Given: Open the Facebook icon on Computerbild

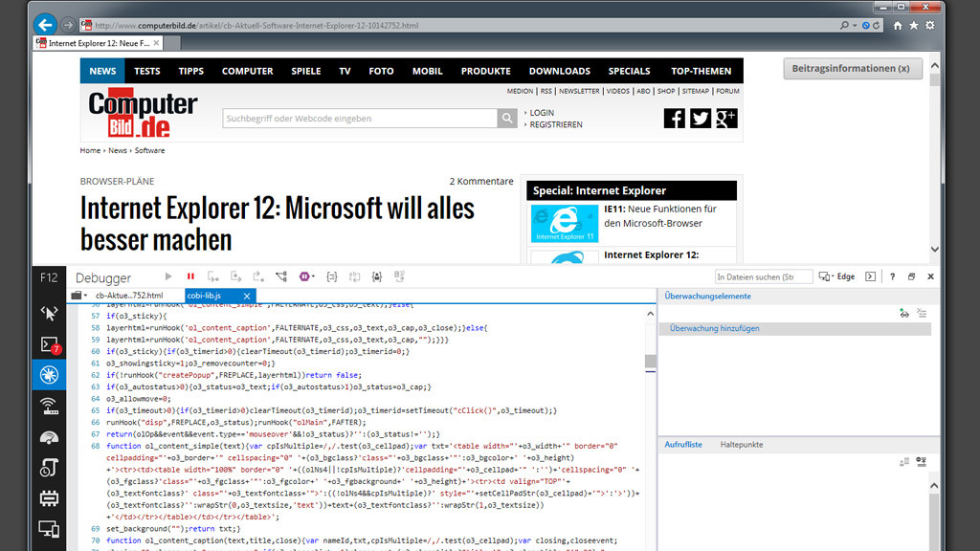Looking at the screenshot, I should (x=675, y=118).
